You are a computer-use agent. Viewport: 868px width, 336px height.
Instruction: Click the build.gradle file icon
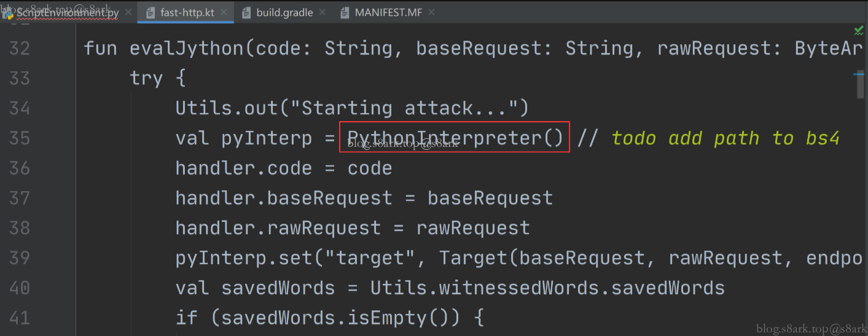click(246, 12)
